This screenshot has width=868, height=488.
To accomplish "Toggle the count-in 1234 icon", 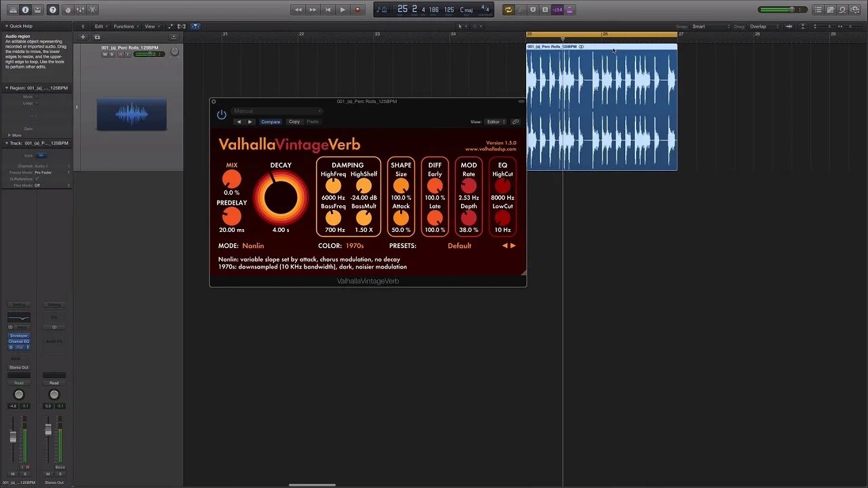I will coord(557,9).
